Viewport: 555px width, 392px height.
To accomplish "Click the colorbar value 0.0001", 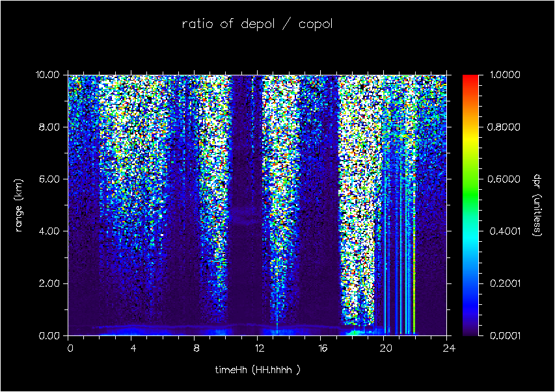I will [505, 335].
